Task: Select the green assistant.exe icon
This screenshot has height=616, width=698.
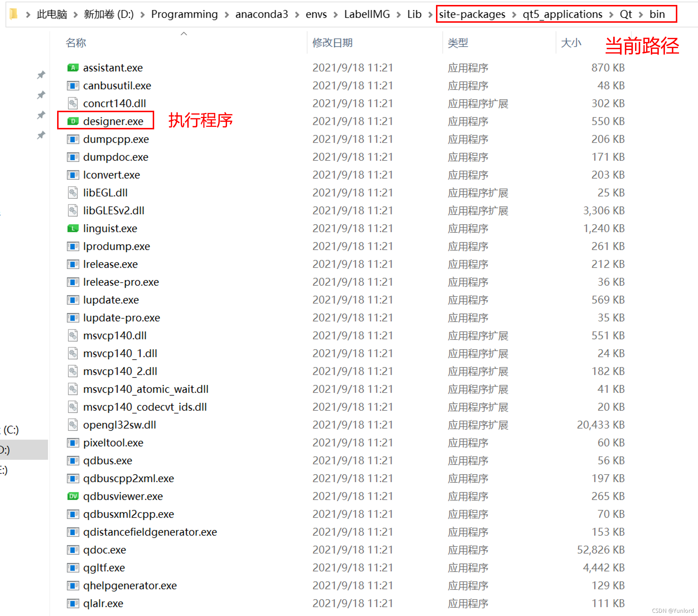Action: (73, 68)
